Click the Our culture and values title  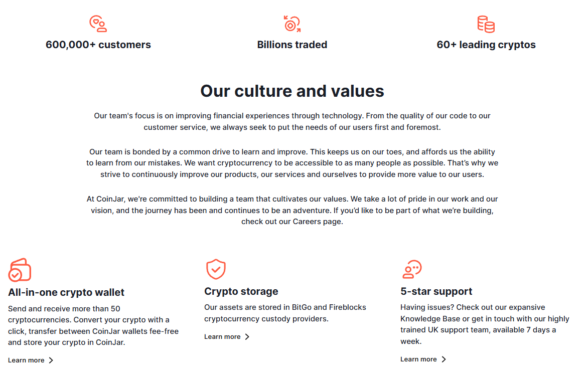292,91
